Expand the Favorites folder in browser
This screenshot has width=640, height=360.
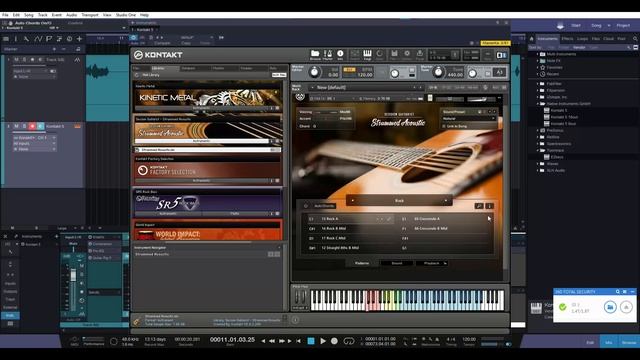click(x=538, y=67)
